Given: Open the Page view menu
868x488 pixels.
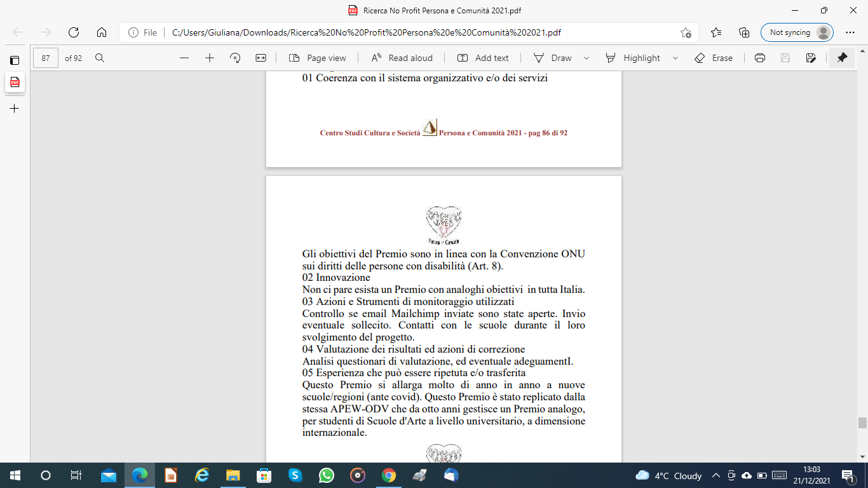Looking at the screenshot, I should pos(317,58).
